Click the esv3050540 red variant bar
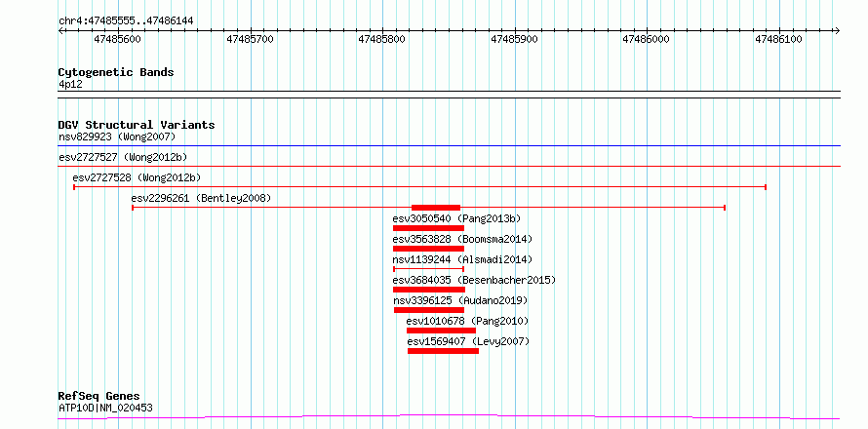Image resolution: width=868 pixels, height=429 pixels. pos(428,228)
